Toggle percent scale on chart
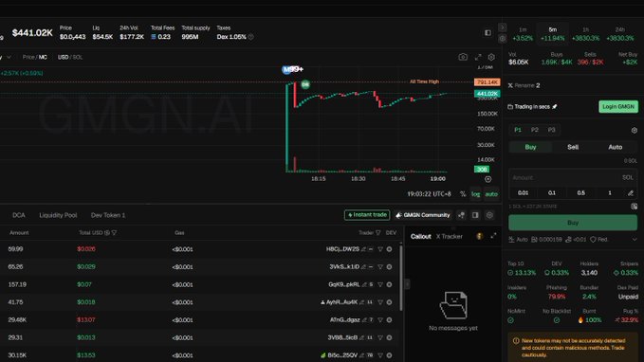The height and width of the screenshot is (362, 644). coord(463,194)
